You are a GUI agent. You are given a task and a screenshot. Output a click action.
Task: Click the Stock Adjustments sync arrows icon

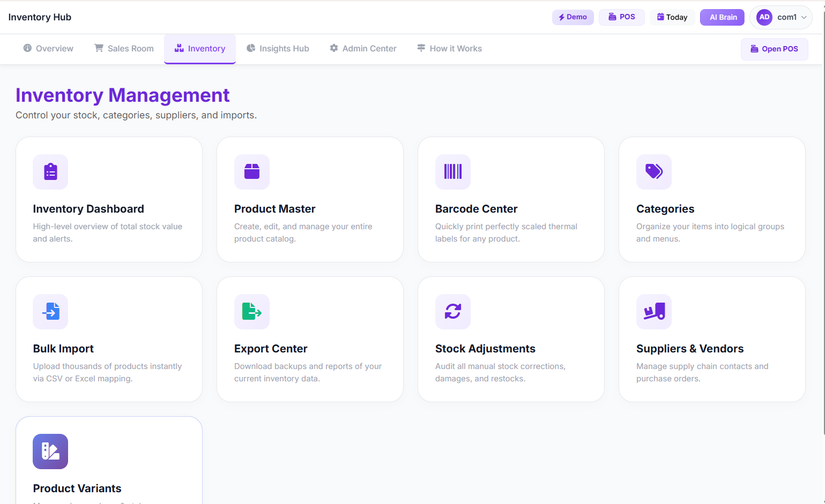coord(453,312)
